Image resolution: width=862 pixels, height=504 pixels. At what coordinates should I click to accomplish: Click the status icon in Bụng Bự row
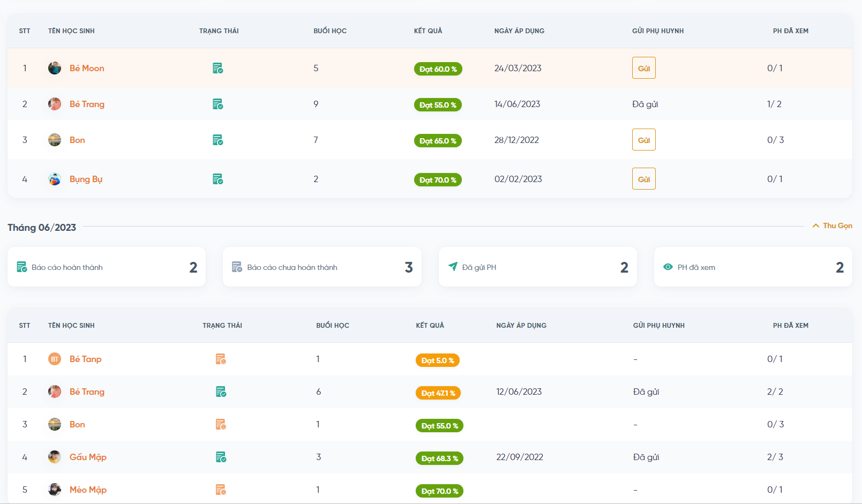pyautogui.click(x=218, y=179)
